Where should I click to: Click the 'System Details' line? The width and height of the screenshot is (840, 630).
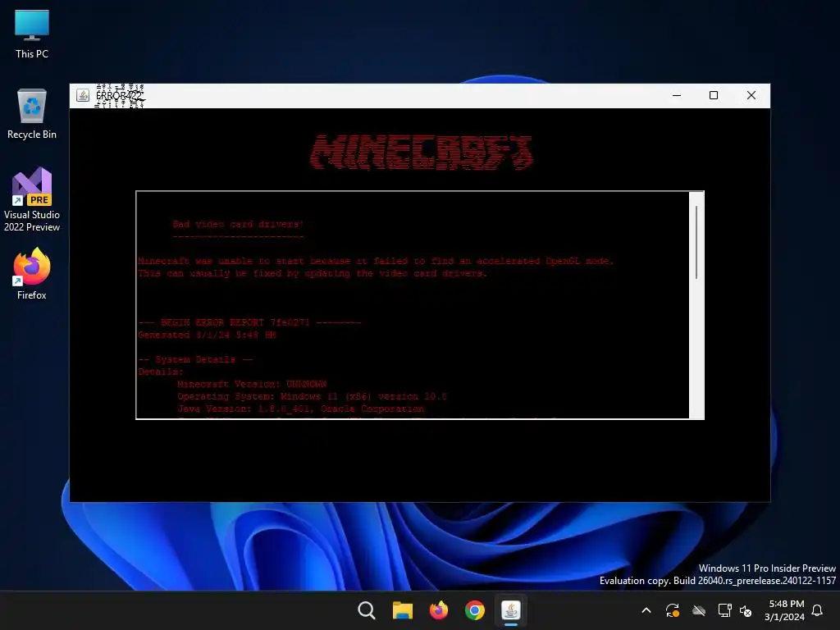pyautogui.click(x=195, y=359)
